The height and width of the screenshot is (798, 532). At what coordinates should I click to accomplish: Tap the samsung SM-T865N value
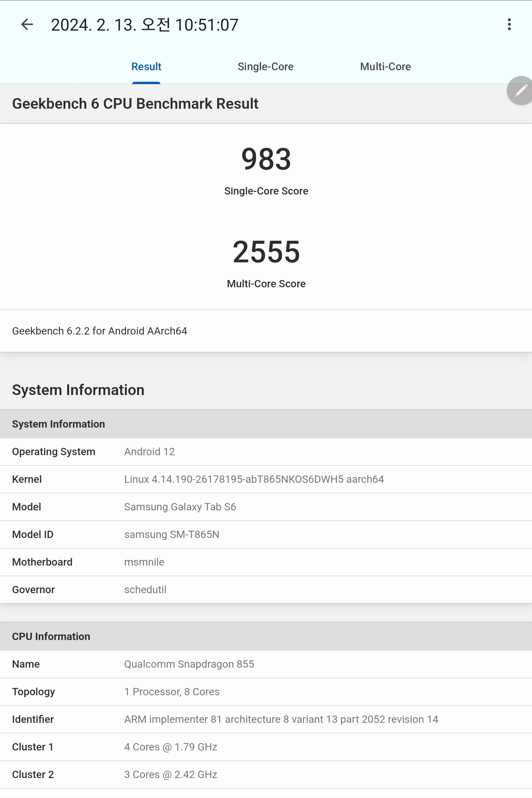coord(172,534)
